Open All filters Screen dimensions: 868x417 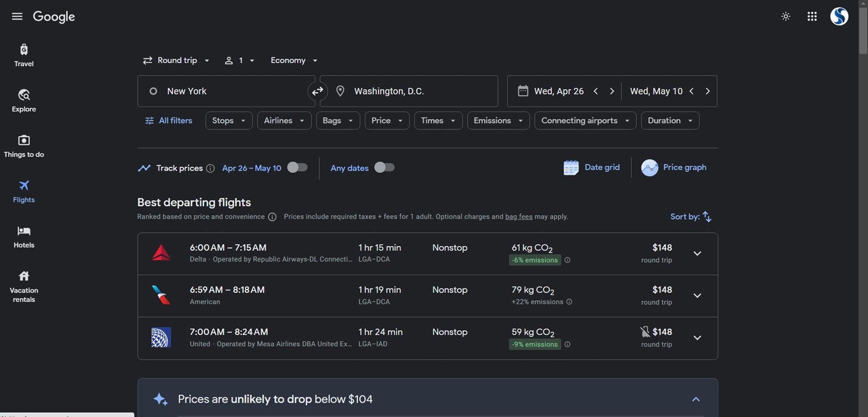point(169,120)
